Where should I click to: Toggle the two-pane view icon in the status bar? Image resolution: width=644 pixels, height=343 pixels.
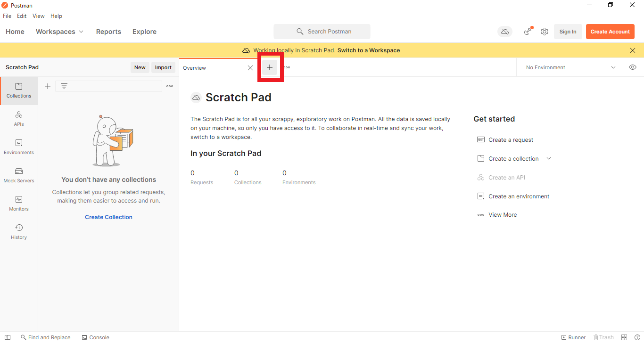(x=624, y=337)
